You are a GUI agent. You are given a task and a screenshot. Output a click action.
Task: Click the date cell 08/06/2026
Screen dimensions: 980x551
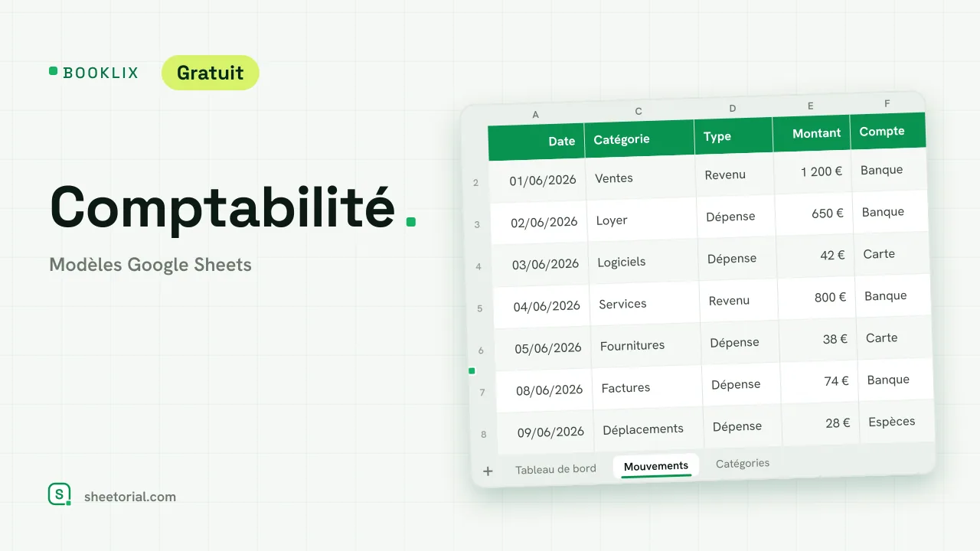click(544, 390)
